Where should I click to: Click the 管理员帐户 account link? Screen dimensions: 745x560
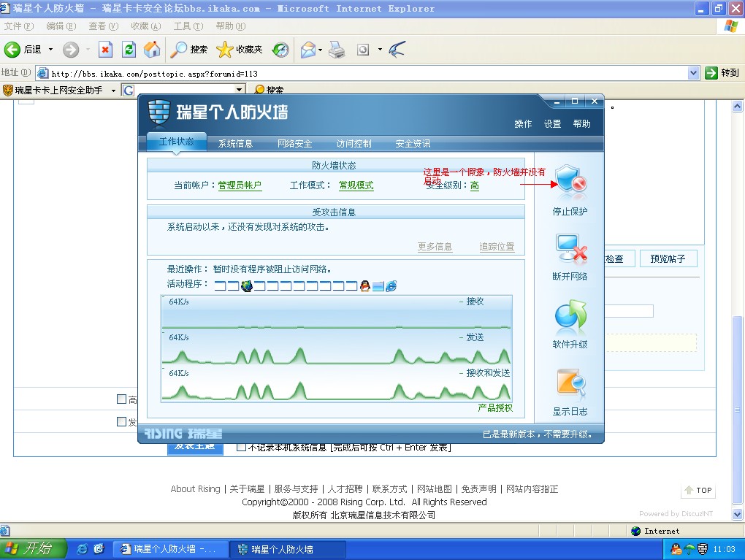(x=240, y=185)
